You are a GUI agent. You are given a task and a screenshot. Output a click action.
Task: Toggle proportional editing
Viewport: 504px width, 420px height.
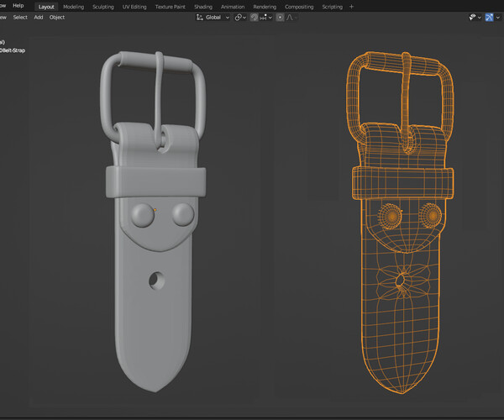click(280, 18)
